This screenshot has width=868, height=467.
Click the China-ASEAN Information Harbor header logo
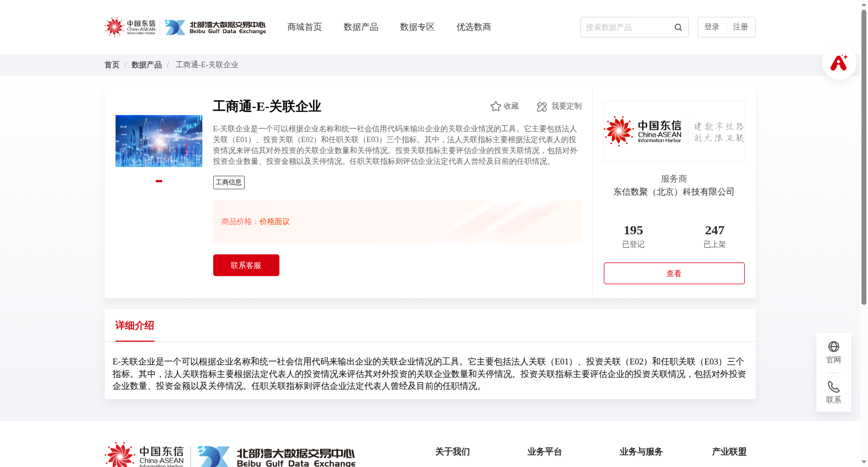130,27
